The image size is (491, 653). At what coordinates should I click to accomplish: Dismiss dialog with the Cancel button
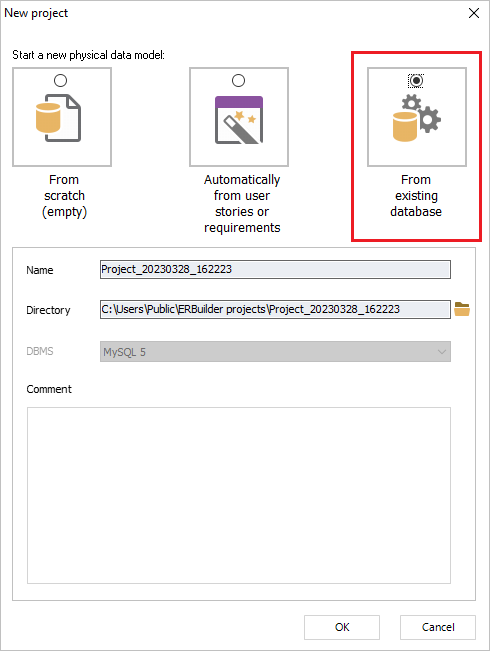[438, 627]
